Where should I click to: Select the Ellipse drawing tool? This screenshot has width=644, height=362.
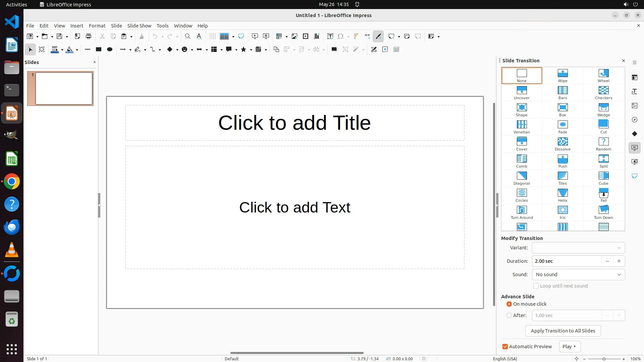coord(109,49)
